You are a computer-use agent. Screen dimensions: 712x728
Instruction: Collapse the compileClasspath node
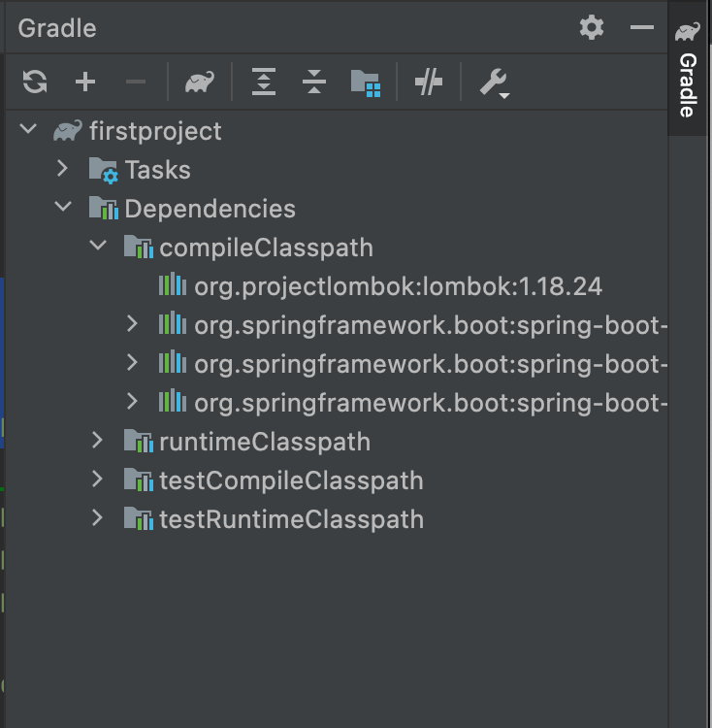tap(98, 246)
